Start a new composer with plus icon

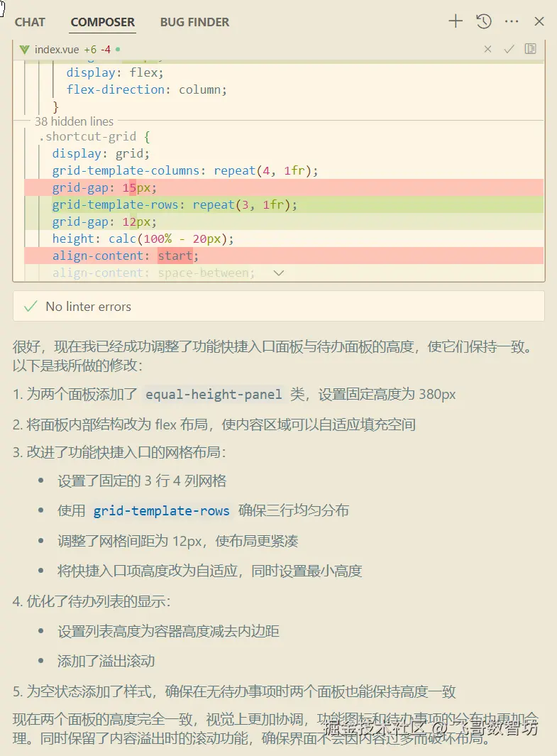point(456,21)
